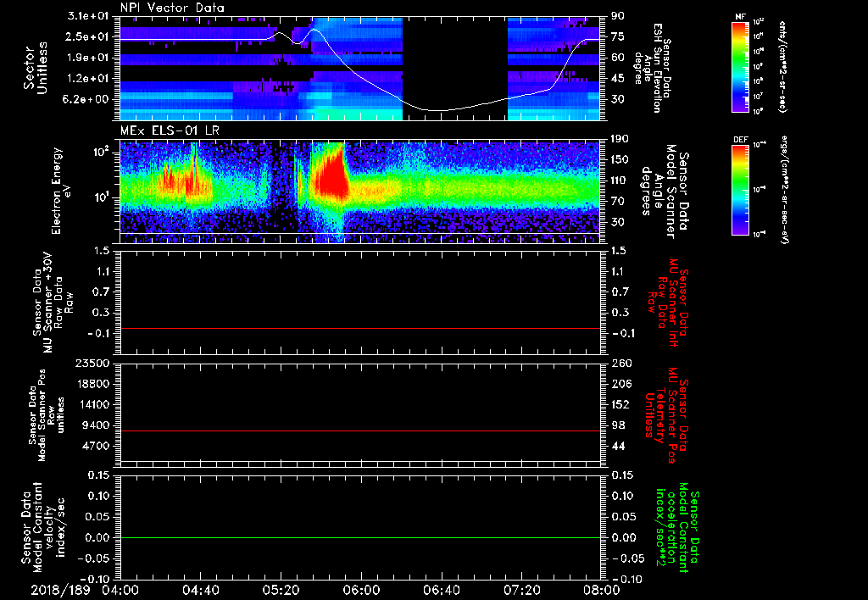Click the "Sector Unitless" axis title
This screenshot has width=868, height=600.
point(36,68)
